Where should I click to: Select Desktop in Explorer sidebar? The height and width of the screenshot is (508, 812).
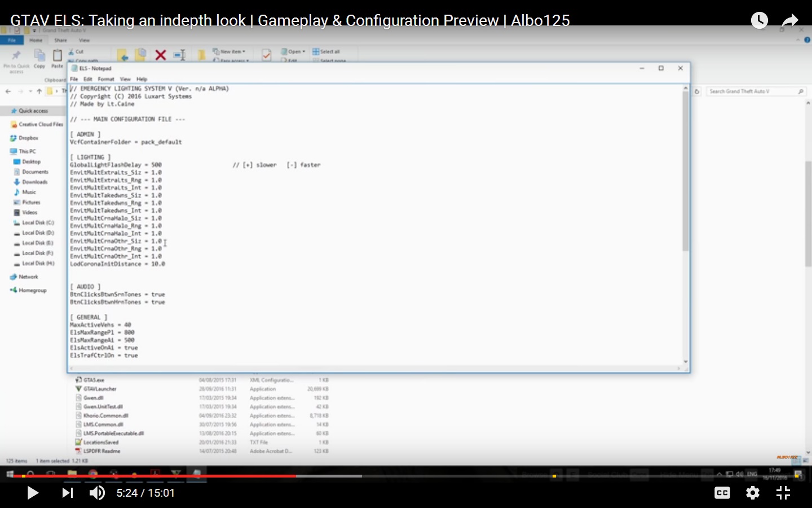click(x=28, y=161)
